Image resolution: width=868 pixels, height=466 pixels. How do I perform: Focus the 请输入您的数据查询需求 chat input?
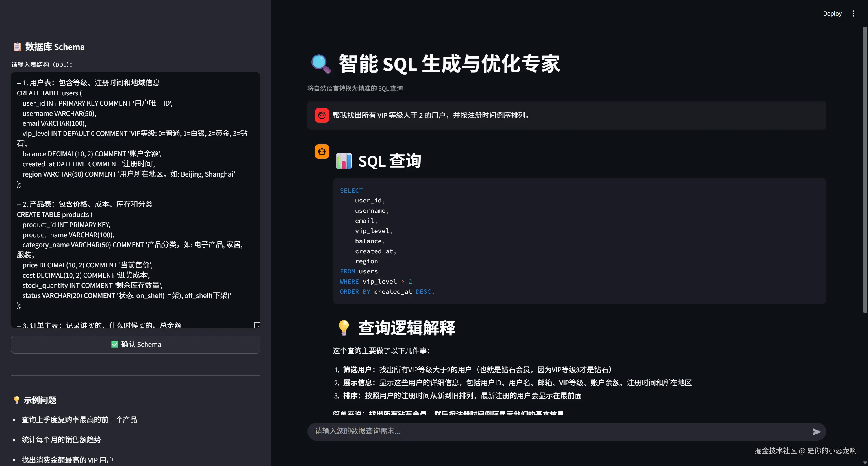click(x=556, y=431)
